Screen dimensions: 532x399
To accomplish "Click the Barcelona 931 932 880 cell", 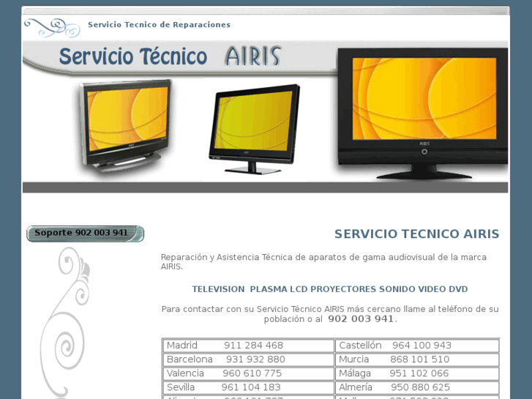I will pyautogui.click(x=249, y=359).
